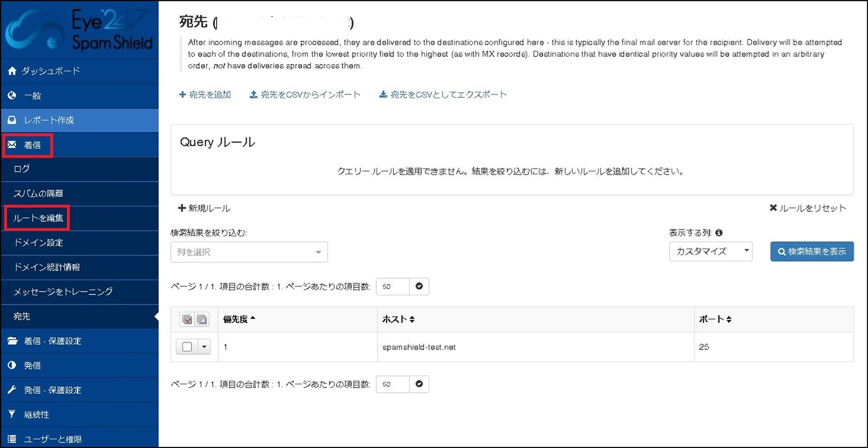Screen dimensions: 868x448
Task: Open the 列を選択 filter dropdown
Action: coord(249,252)
